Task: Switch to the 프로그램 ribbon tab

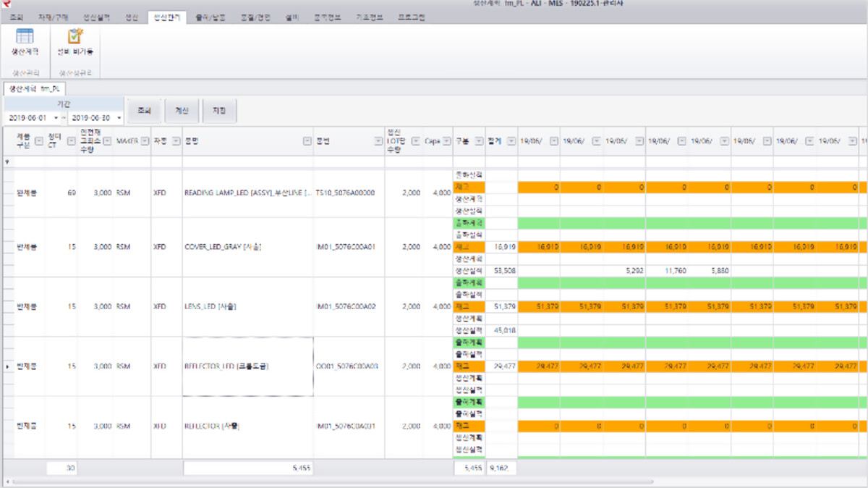Action: click(412, 17)
